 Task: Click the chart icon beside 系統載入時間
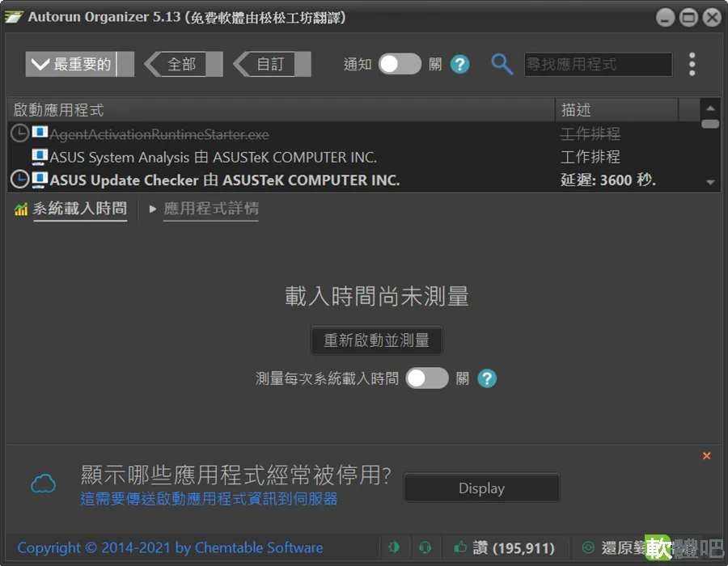(21, 209)
